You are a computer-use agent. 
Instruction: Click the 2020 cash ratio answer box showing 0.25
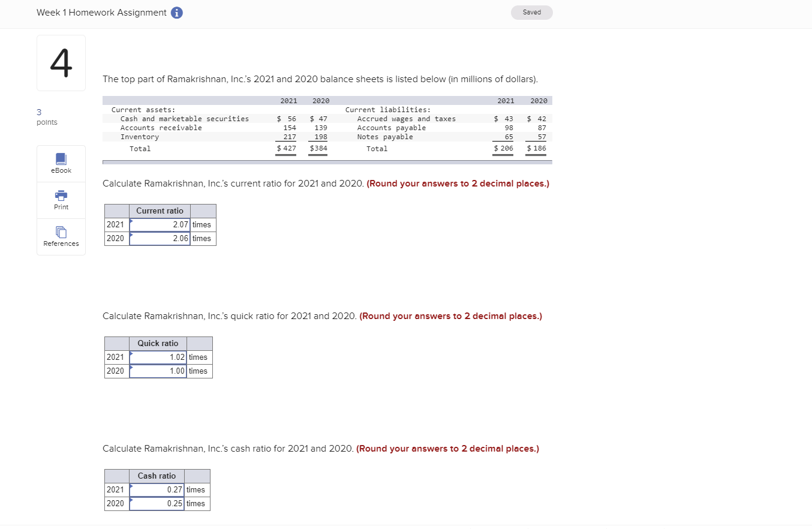tap(157, 504)
